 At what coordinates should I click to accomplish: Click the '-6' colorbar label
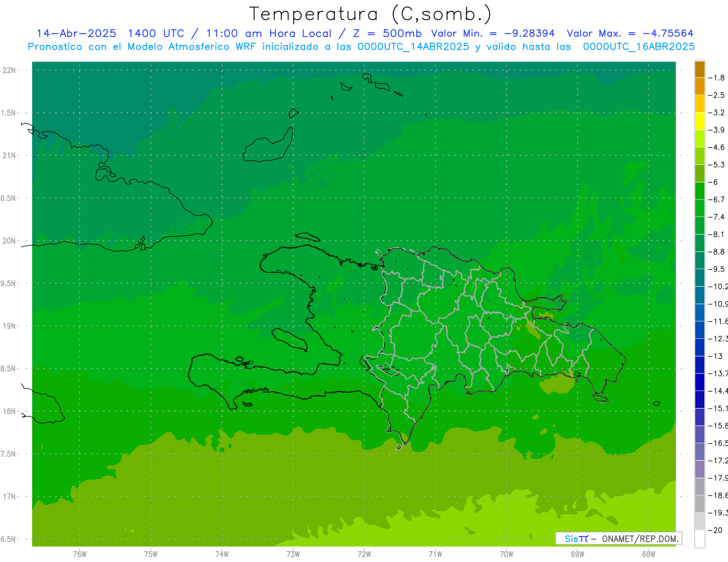[713, 182]
